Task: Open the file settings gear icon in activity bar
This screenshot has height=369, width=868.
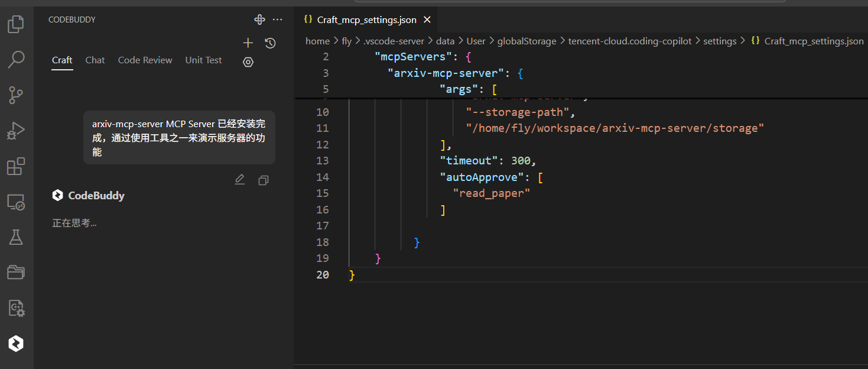Action: pos(16,307)
